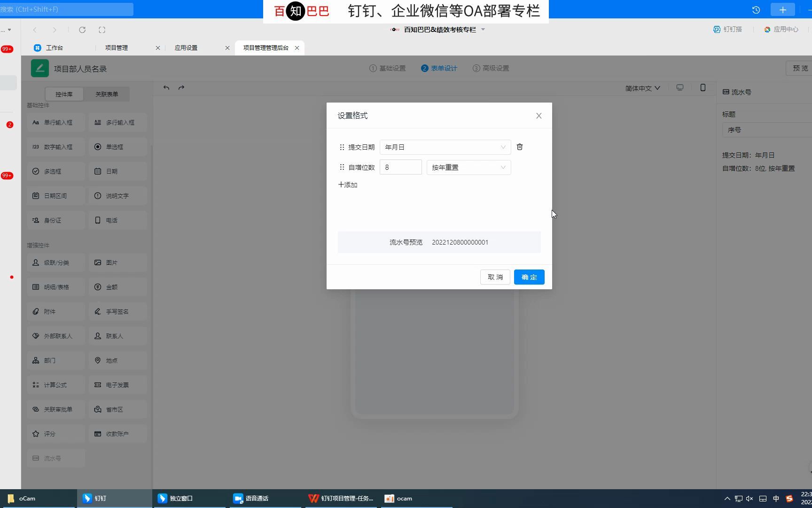Select the 附件 control
Screen dimensions: 812x508
coord(56,311)
